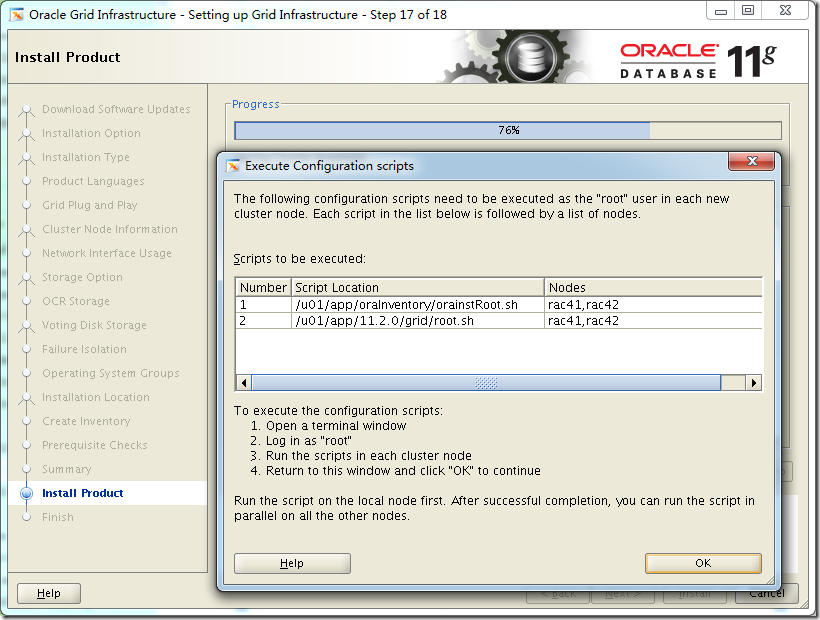Select the Failure Isolation step
Screen dimensions: 820x620
[84, 349]
